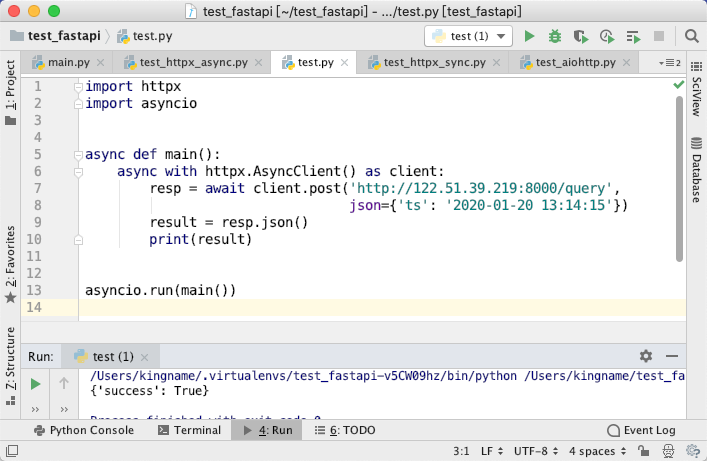Run with coverage shield icon
This screenshot has height=461, width=707.
[x=581, y=36]
